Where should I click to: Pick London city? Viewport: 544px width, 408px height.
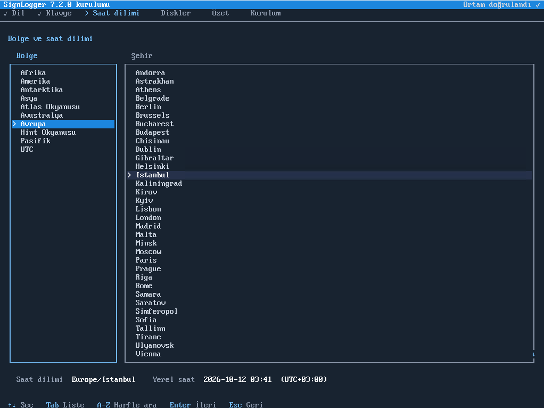pos(330,218)
